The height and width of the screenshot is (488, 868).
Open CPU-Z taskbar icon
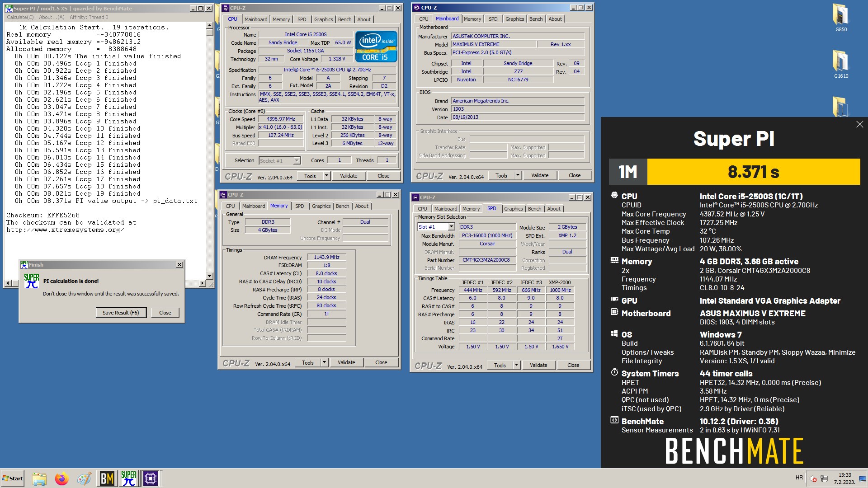point(150,478)
